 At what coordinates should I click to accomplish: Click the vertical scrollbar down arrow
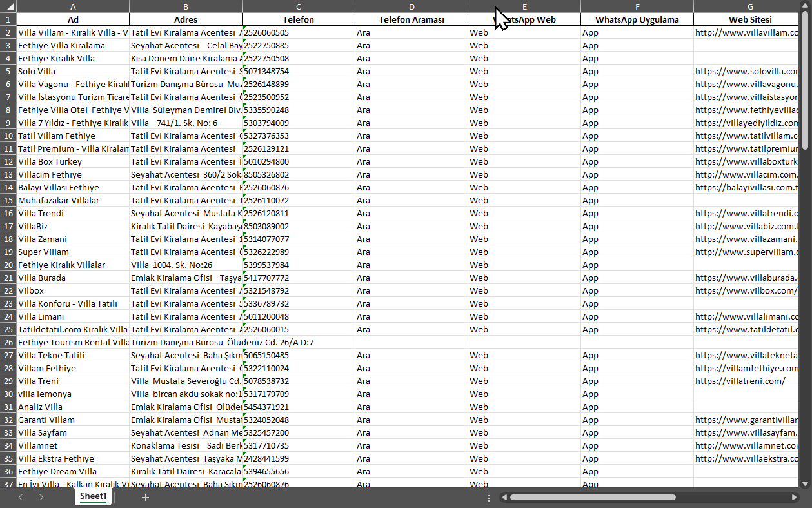[x=805, y=483]
